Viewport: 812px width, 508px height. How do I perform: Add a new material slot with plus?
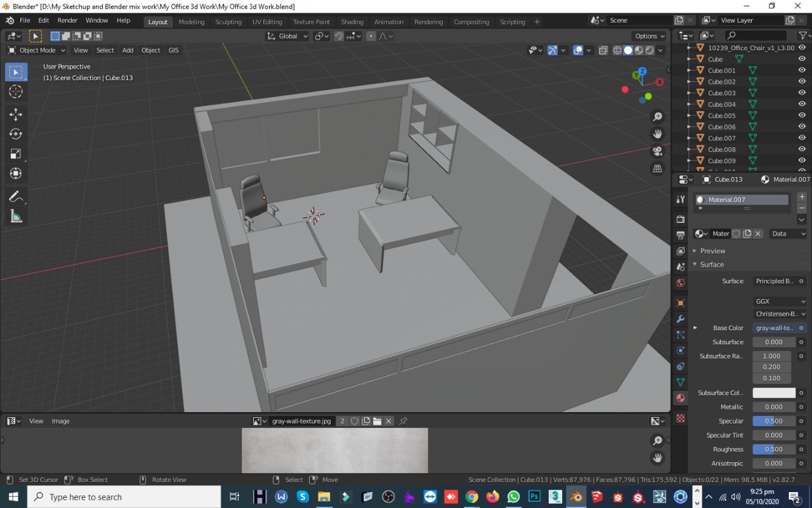point(802,197)
